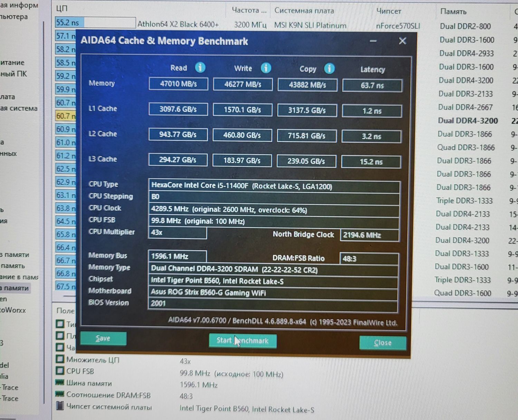
Task: Select L3 Cache Copy value 239.05 GB/s
Action: (x=306, y=161)
